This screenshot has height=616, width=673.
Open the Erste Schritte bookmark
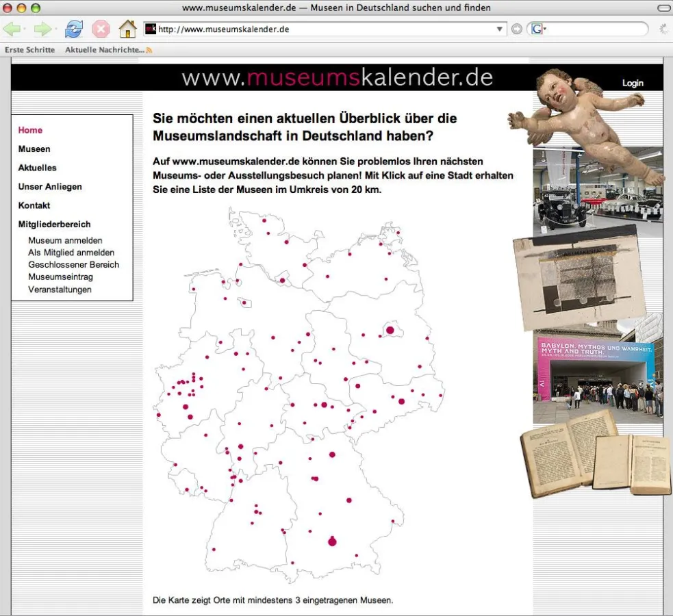(x=29, y=50)
